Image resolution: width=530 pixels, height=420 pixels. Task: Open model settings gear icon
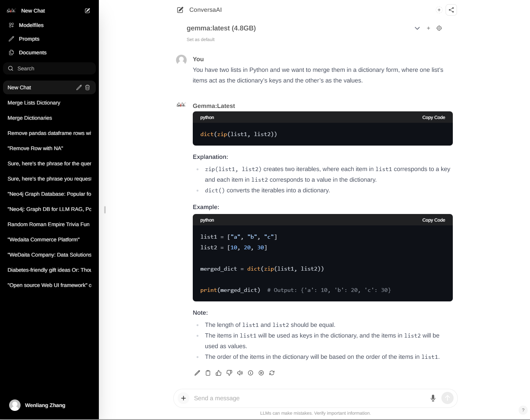(439, 28)
